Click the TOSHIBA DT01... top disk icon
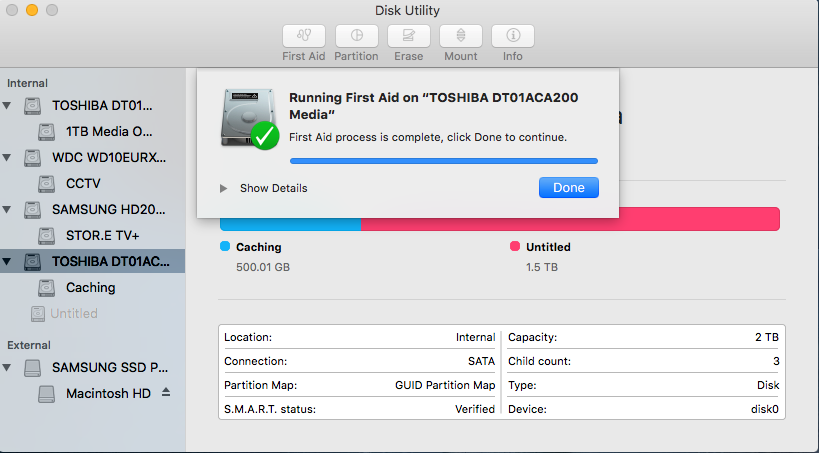Screen dimensions: 819x453 point(32,106)
